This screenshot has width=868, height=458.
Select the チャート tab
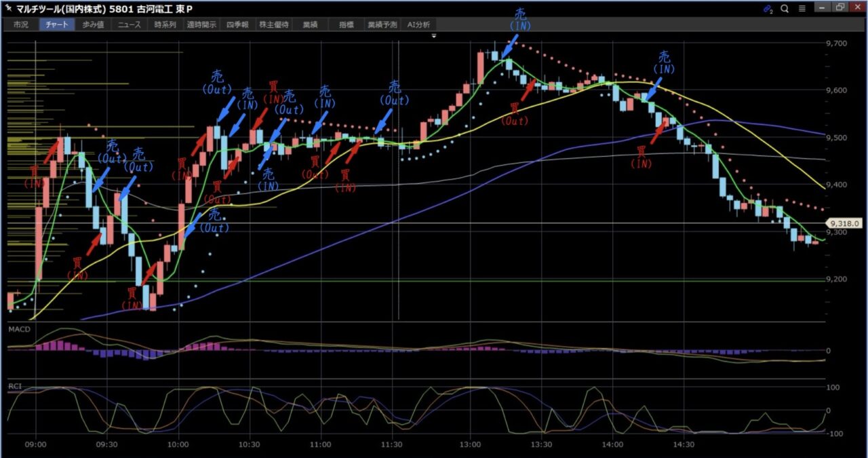57,24
